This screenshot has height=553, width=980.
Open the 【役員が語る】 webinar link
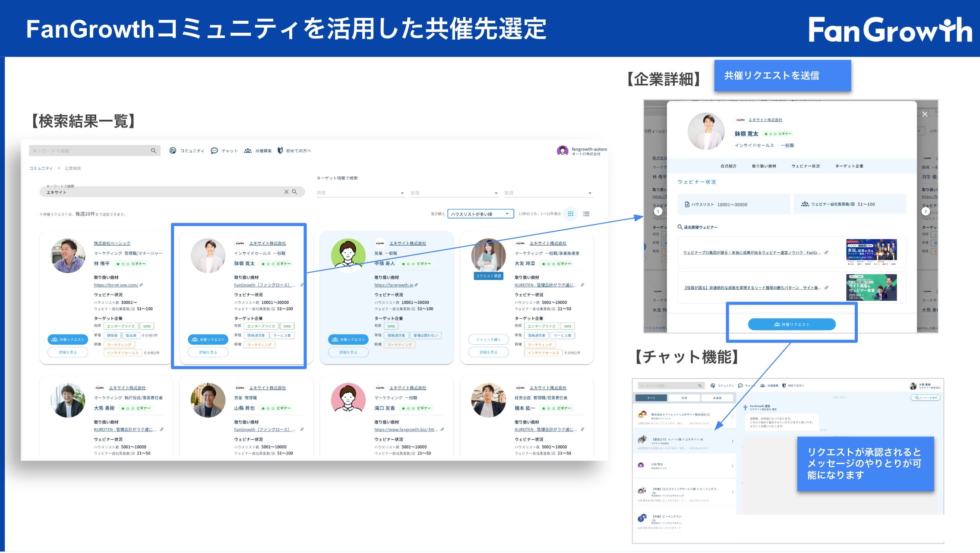[x=752, y=288]
